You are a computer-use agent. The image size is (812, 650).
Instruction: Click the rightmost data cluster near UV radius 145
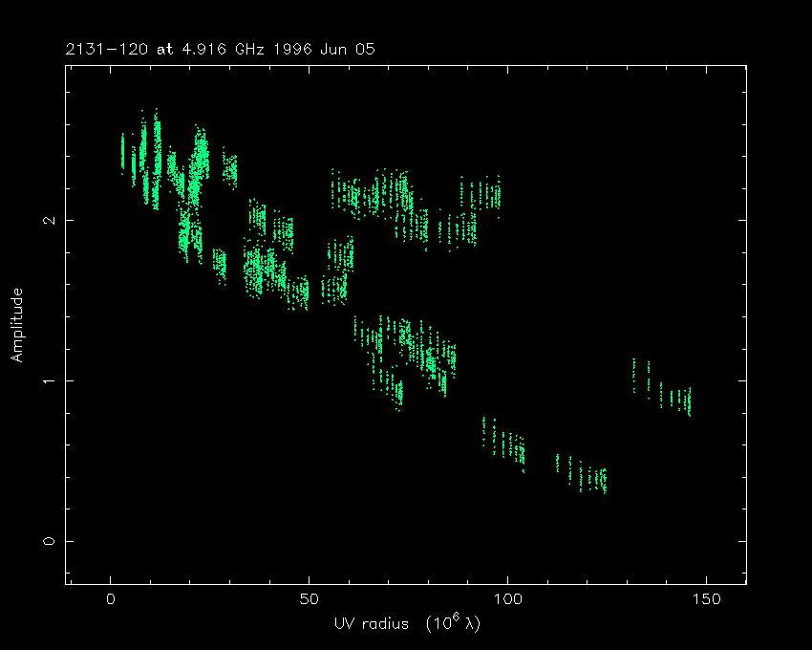point(682,399)
